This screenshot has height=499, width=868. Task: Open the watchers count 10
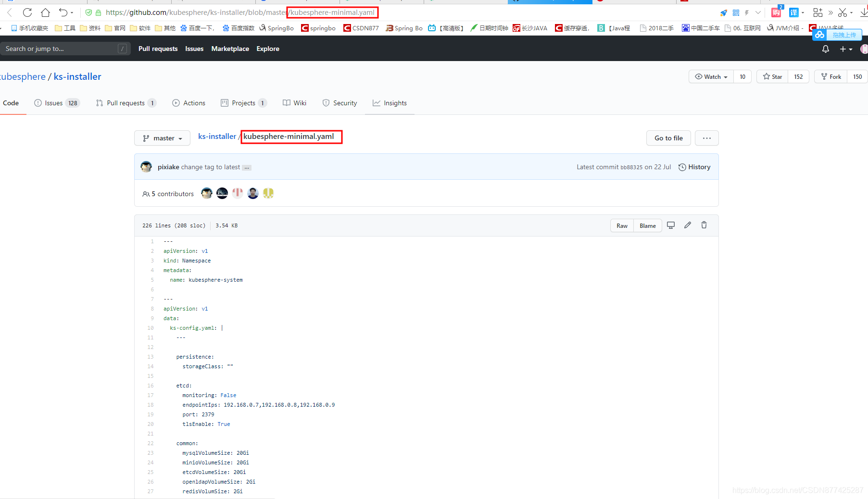click(742, 76)
